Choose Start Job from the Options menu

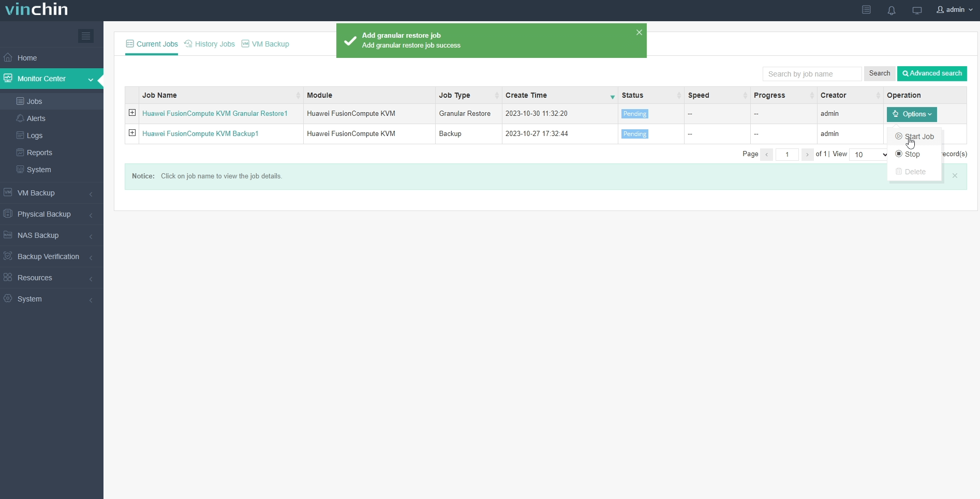(914, 137)
